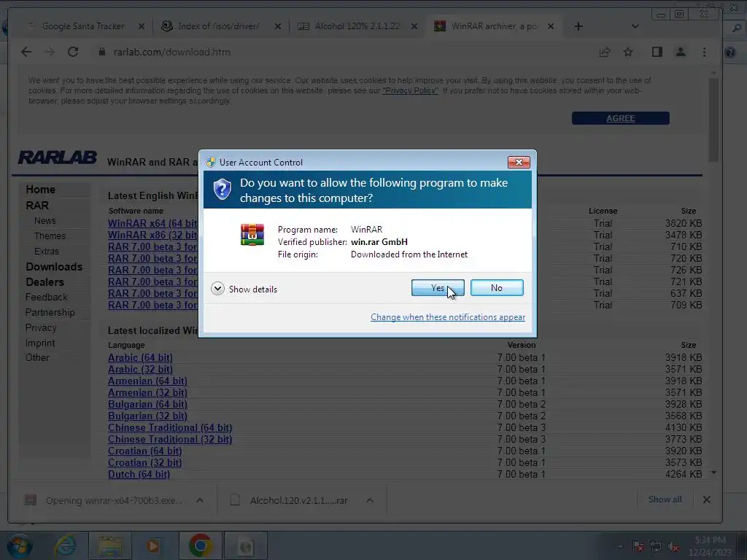This screenshot has height=560, width=747.
Task: Click the address bar URL field
Action: [343, 52]
